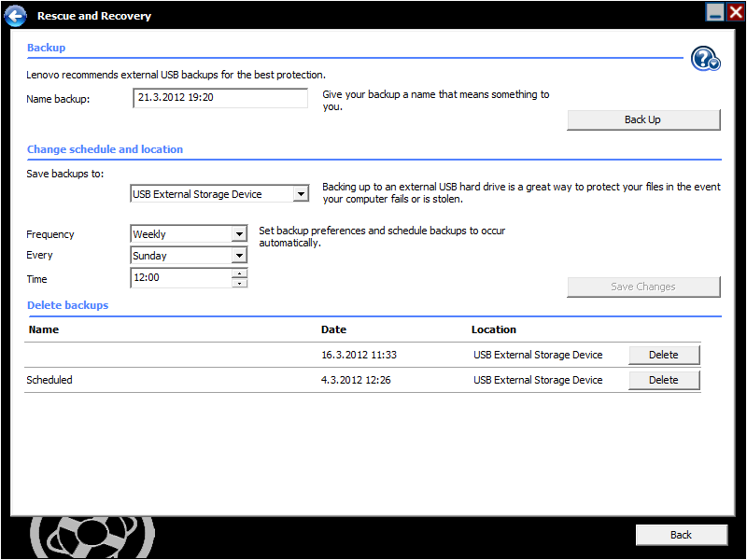
Task: Open the Frequency dropdown showing Weekly
Action: pos(239,234)
